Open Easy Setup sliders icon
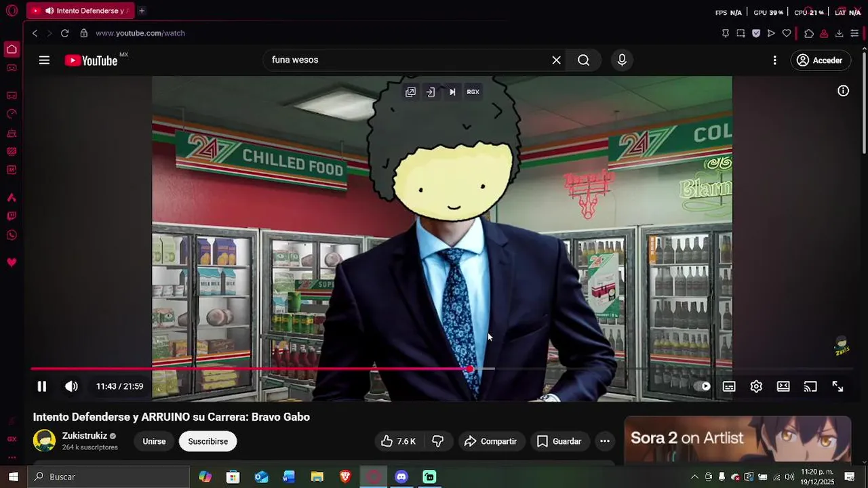Viewport: 868px width, 488px height. (854, 33)
